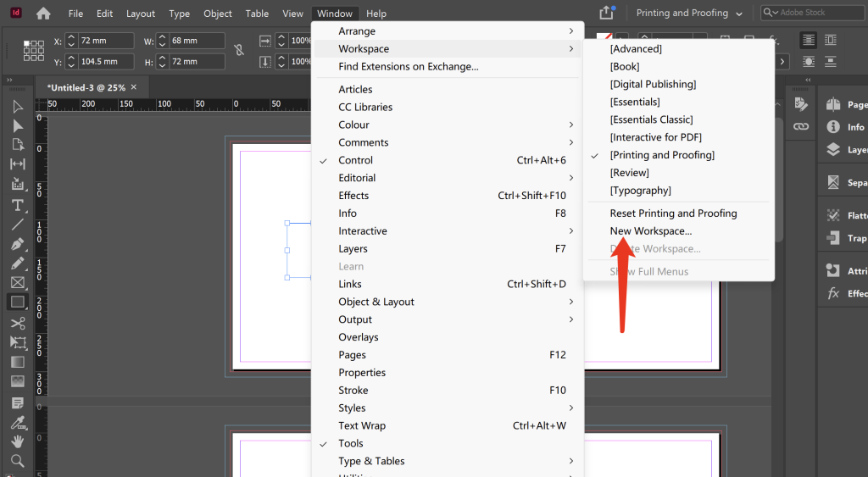This screenshot has width=868, height=477.
Task: Choose New Workspace... from submenu
Action: (650, 231)
